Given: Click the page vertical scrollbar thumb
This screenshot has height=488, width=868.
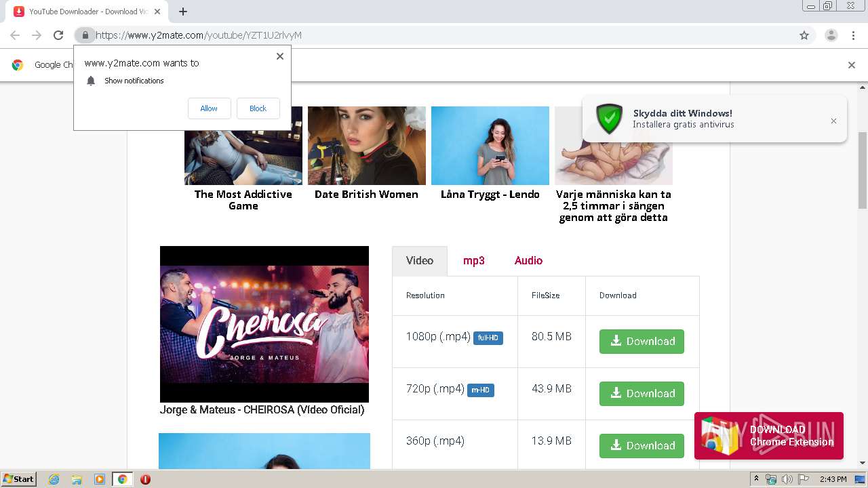Looking at the screenshot, I should pyautogui.click(x=863, y=171).
